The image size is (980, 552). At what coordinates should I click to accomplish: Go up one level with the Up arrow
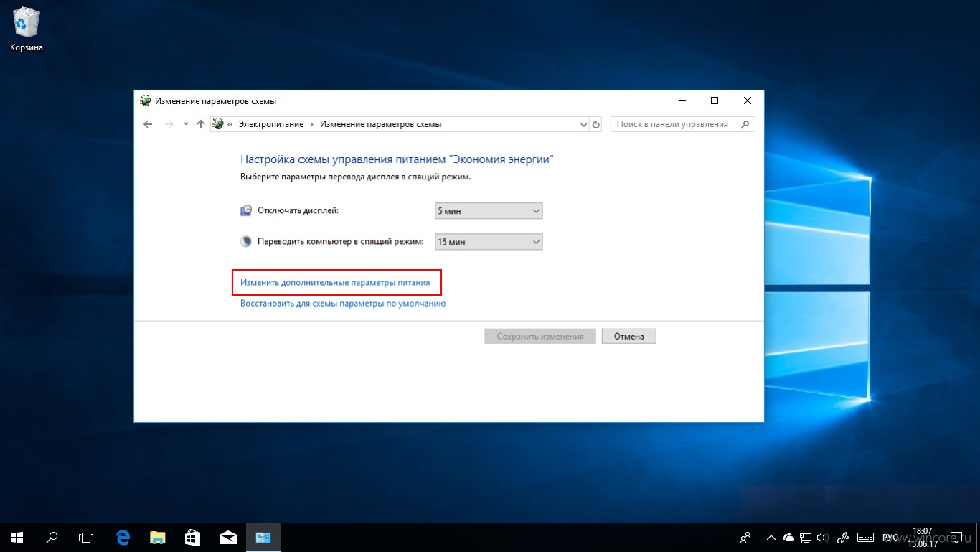click(x=201, y=124)
